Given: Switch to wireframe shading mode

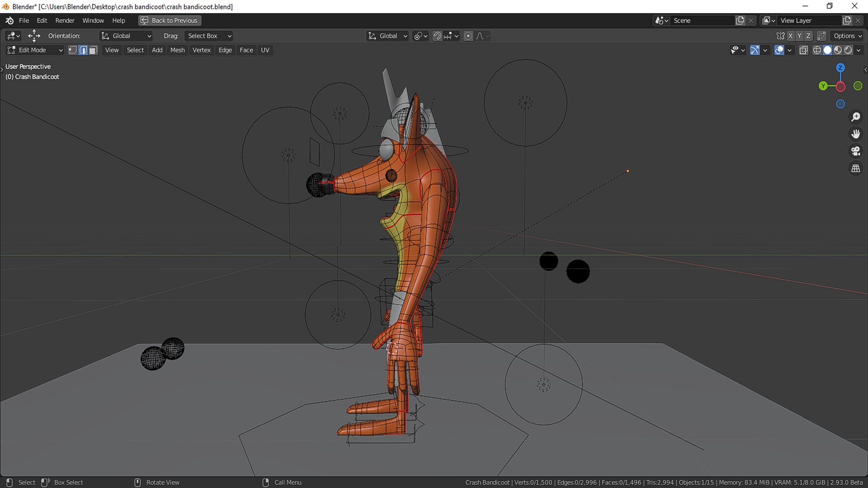Looking at the screenshot, I should (x=817, y=50).
